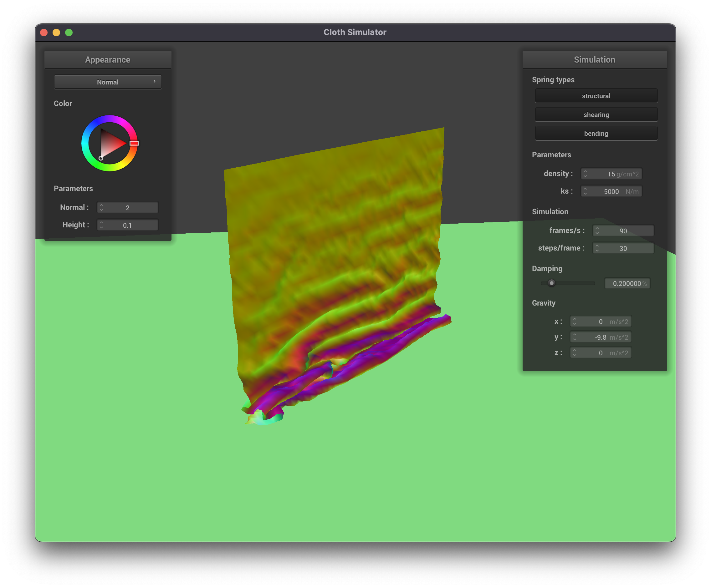Screen dimensions: 711x588
Task: Click the ks stepper arrows
Action: [585, 191]
